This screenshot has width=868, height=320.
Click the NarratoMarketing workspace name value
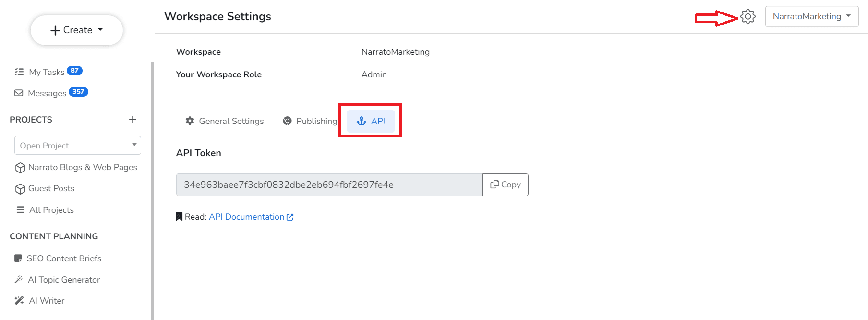click(x=396, y=52)
